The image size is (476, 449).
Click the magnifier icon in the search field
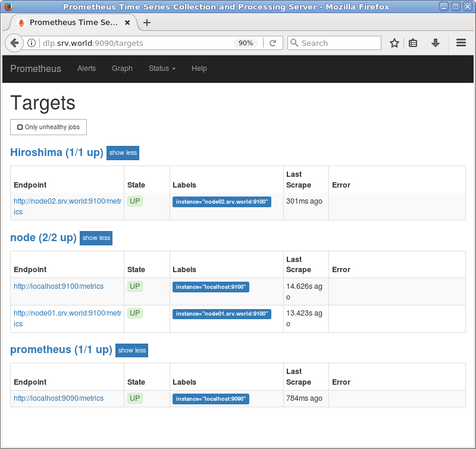click(x=294, y=42)
